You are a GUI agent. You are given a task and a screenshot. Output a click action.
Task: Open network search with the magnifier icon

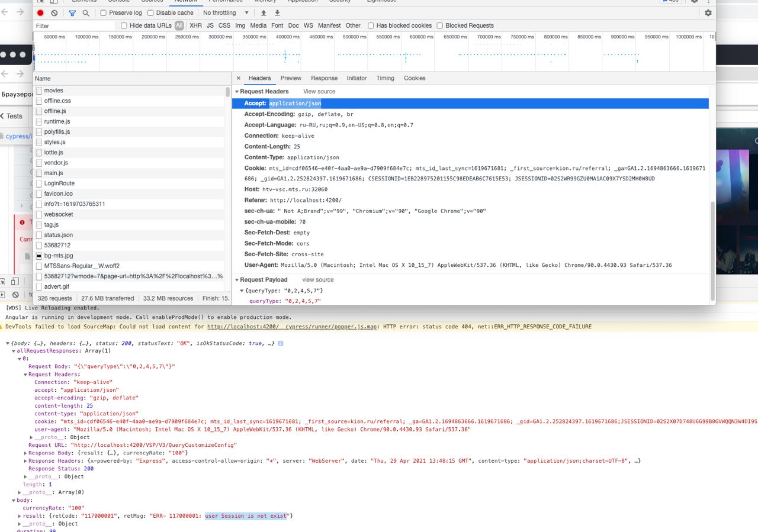[x=86, y=13]
